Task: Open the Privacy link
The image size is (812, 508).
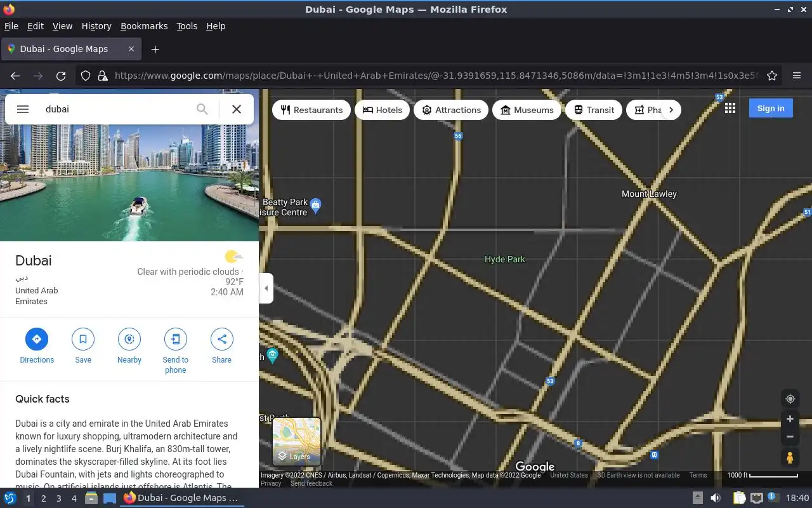Action: (x=271, y=483)
